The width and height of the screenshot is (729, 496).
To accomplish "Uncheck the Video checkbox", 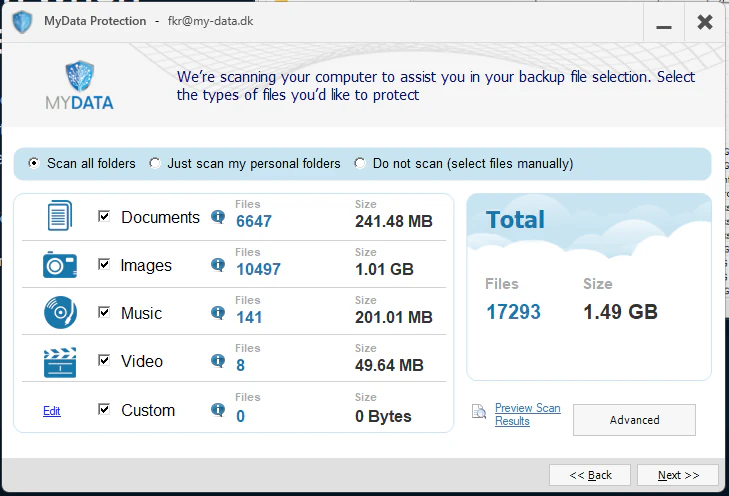I will [x=104, y=360].
